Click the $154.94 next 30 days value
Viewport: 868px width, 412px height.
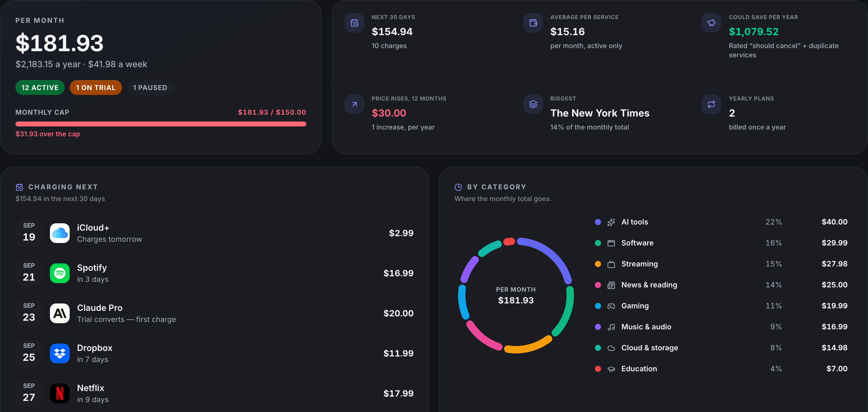point(392,32)
